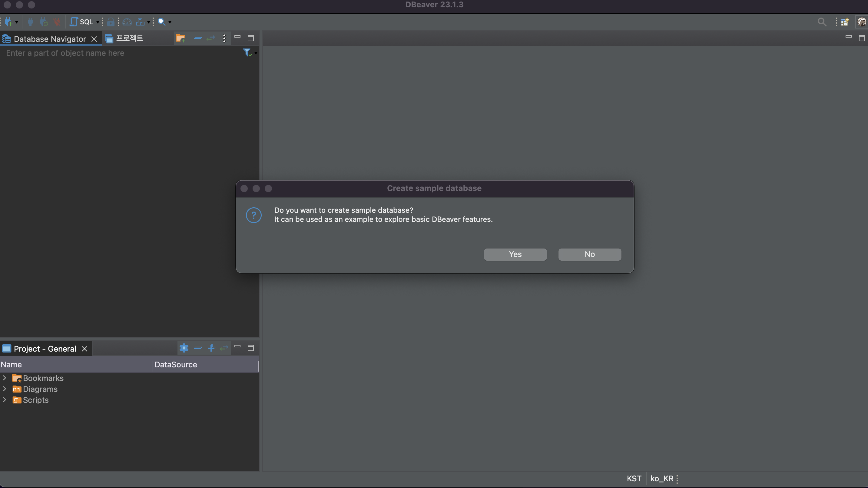Open the search magnifier dropdown arrow
Screen dimensions: 868x488
click(x=170, y=22)
